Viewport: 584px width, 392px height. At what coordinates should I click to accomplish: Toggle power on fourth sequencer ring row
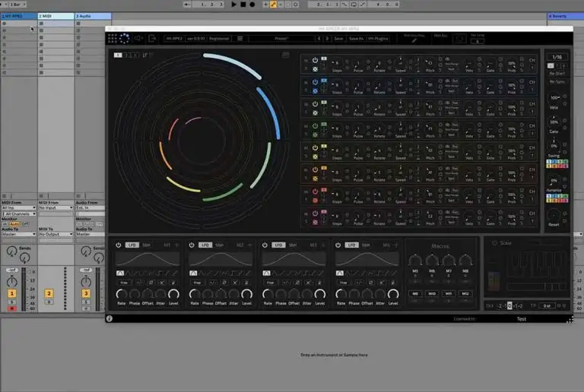(315, 125)
